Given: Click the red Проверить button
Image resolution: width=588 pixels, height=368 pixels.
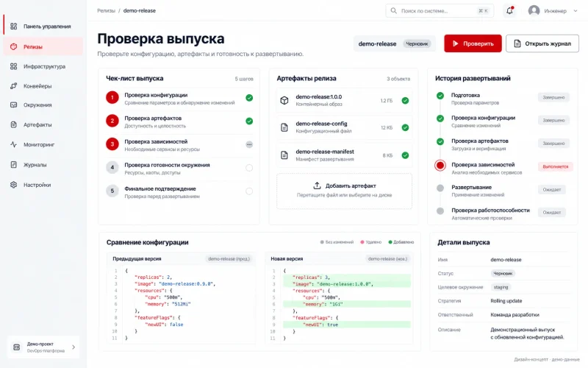Looking at the screenshot, I should click(473, 43).
